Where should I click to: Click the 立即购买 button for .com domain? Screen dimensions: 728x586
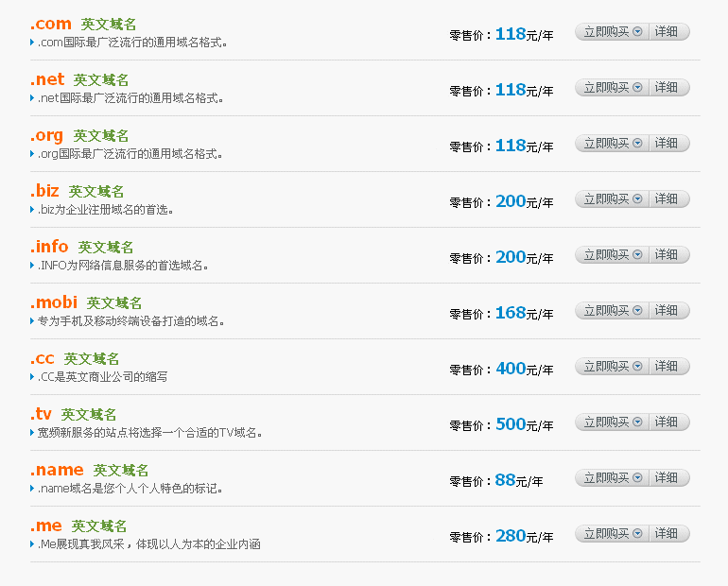click(606, 32)
